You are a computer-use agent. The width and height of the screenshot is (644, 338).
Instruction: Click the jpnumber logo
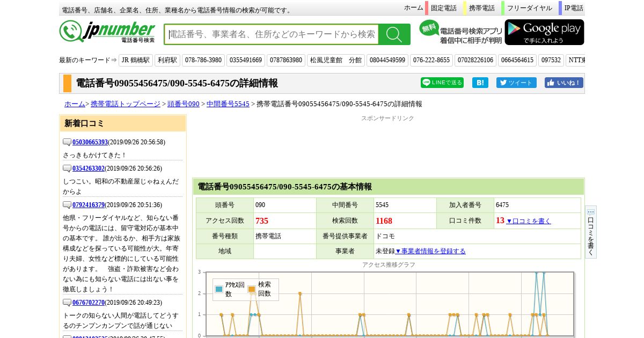tap(107, 32)
